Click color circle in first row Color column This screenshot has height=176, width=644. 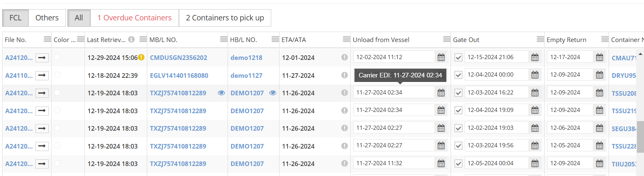[x=57, y=57]
